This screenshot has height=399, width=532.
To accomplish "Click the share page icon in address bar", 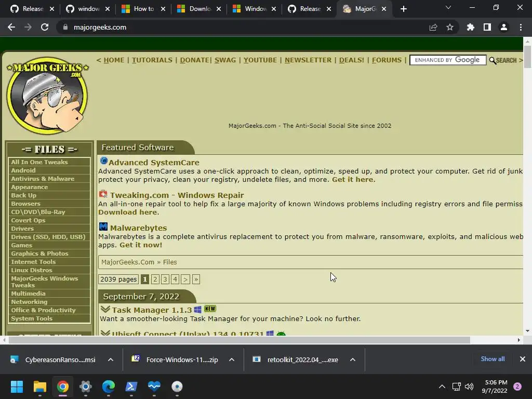I will [433, 27].
